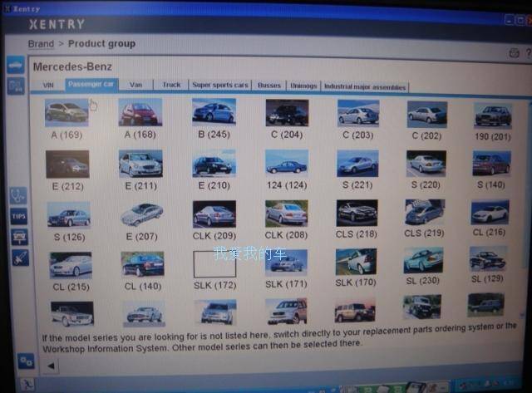
Task: Open the vehicle selection sidebar icon
Action: (16, 65)
